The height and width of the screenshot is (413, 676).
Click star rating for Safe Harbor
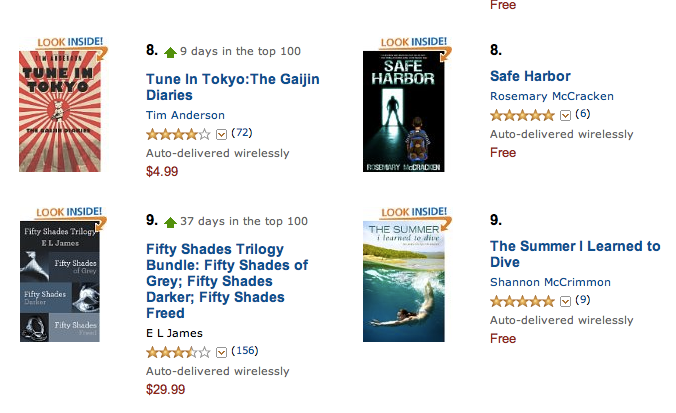pos(522,115)
